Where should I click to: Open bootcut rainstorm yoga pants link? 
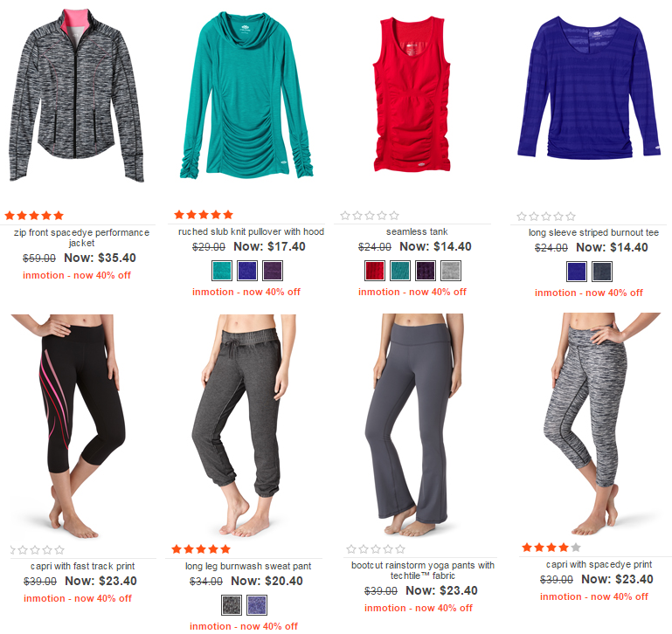tap(423, 570)
